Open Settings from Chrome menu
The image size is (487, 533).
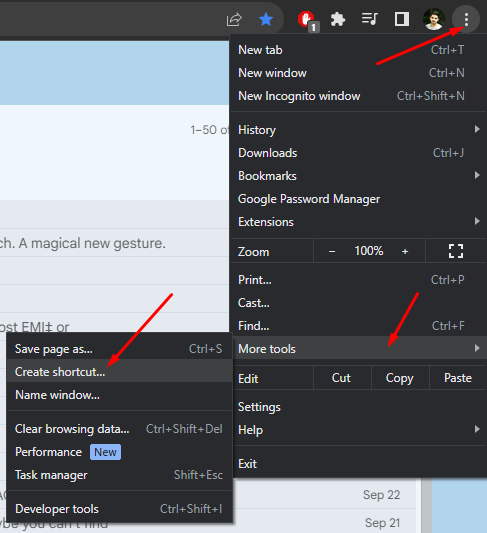[x=359, y=407]
